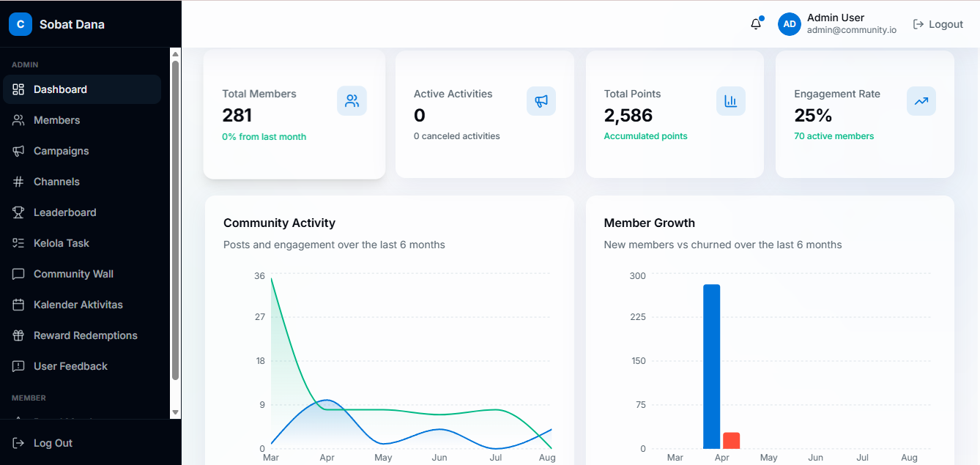The height and width of the screenshot is (465, 980).
Task: Click the Sobat Dana logo icon
Action: click(x=21, y=24)
